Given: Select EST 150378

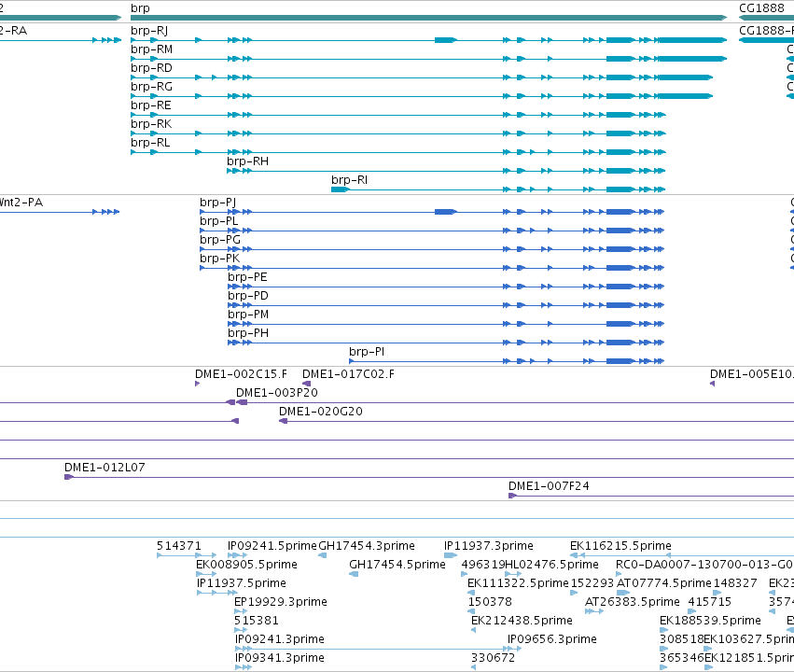Looking at the screenshot, I should tap(490, 602).
